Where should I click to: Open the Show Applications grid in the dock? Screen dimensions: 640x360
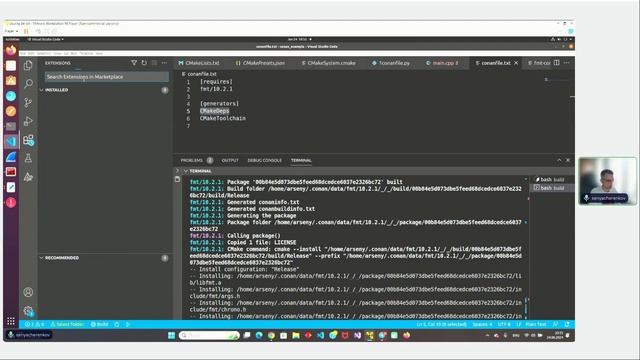pos(11,321)
